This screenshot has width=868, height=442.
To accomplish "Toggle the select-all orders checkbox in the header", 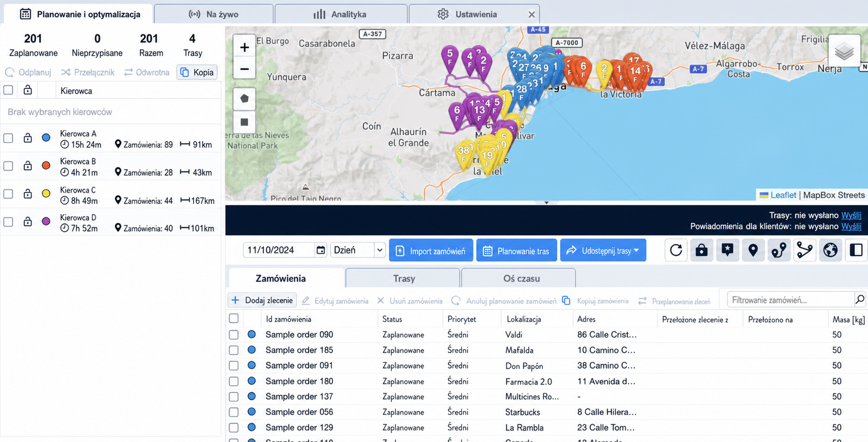I will coord(234,319).
